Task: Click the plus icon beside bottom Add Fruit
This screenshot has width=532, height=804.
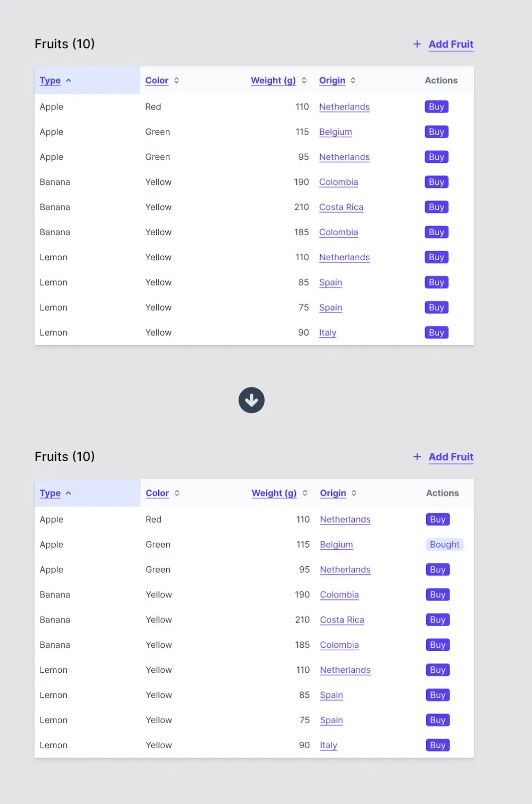Action: (x=417, y=457)
